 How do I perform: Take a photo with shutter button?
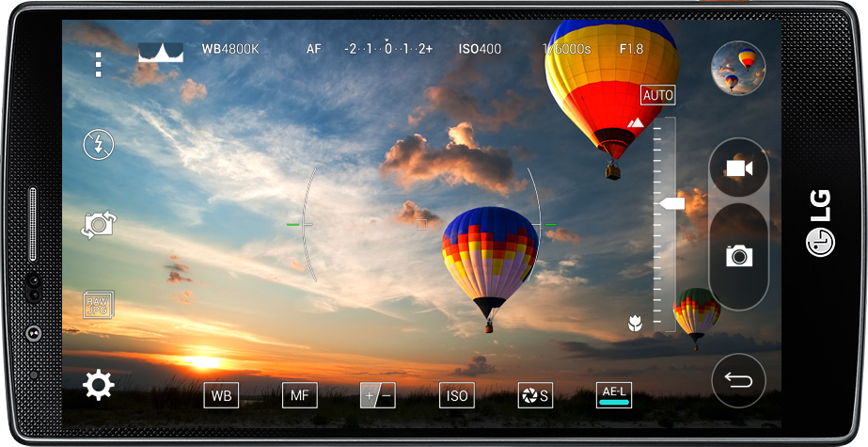click(x=738, y=255)
